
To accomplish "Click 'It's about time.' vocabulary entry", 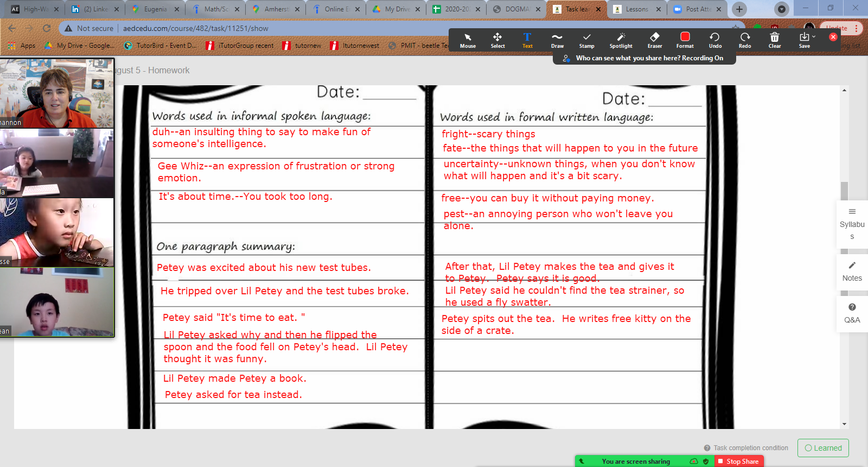I will tap(245, 197).
